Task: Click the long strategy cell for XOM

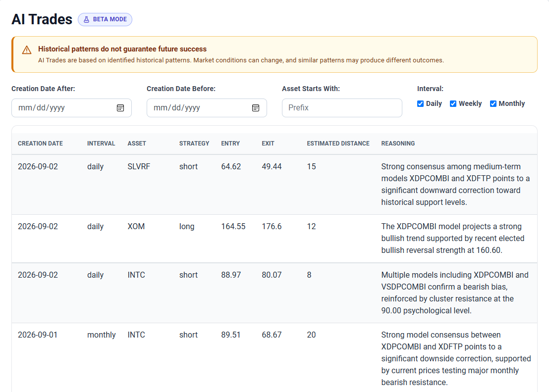Action: point(187,227)
